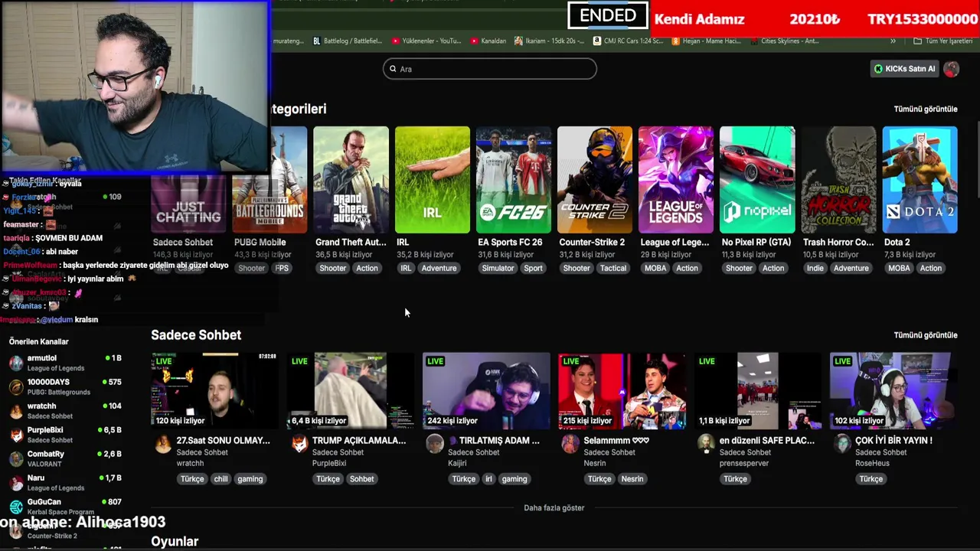Click the streamer avatar beside '27.Saat SONU OLMAY...'
Viewport: 980px width, 551px height.
[x=163, y=444]
